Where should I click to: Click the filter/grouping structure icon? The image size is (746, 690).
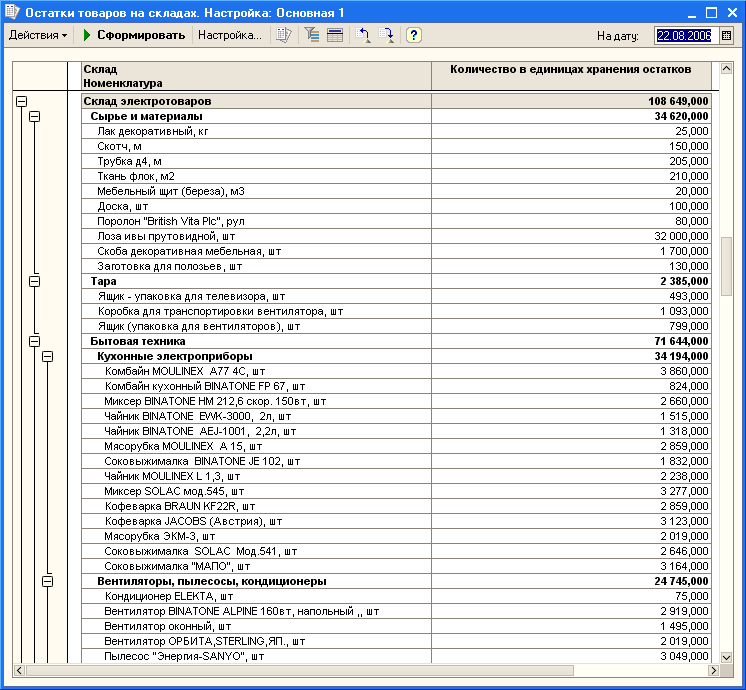coord(312,35)
